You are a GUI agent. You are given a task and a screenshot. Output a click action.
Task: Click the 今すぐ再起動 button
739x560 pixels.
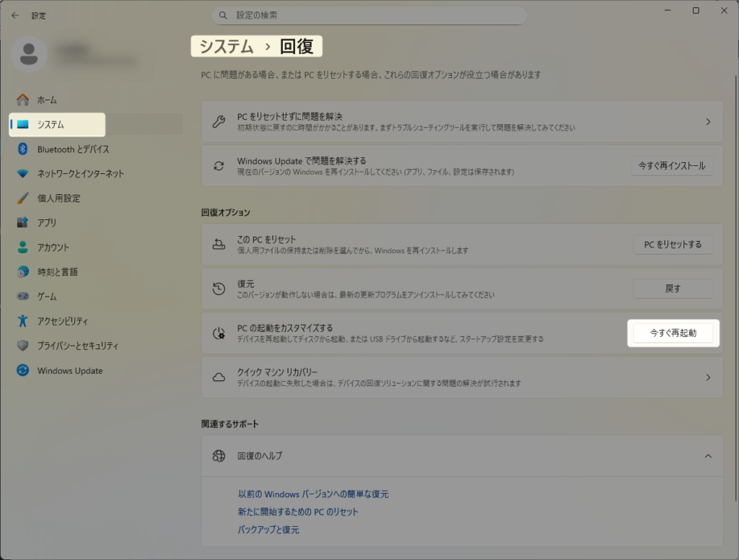(x=673, y=333)
